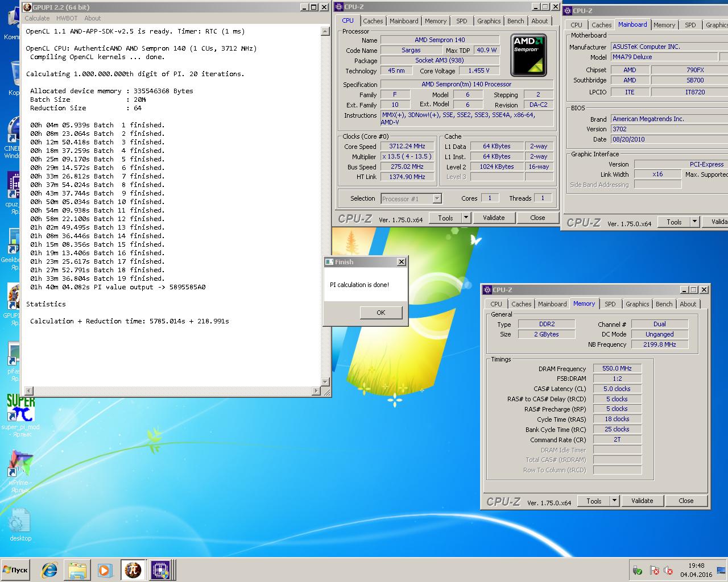Click Validate in CPU tab window
Screen dimensions: 728x582
click(x=494, y=218)
